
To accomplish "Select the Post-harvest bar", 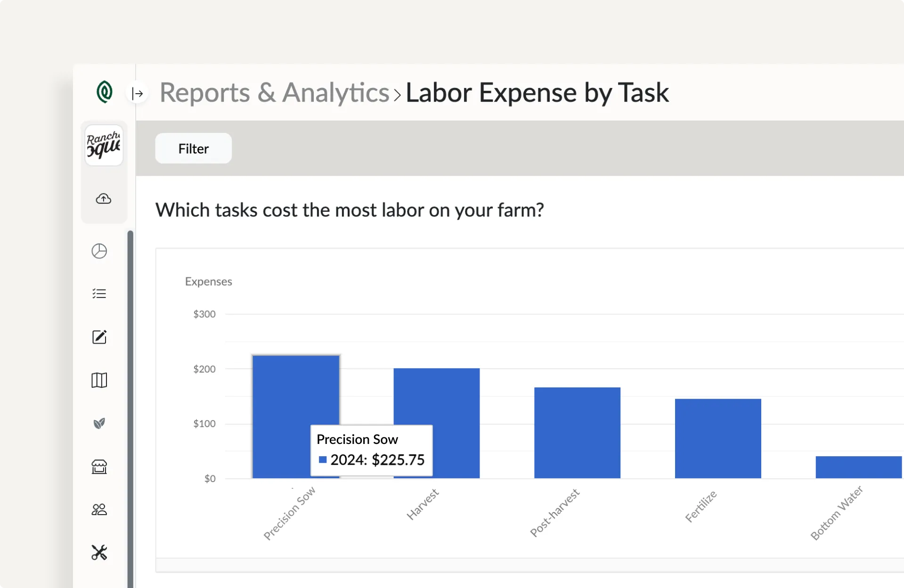I will [x=577, y=432].
